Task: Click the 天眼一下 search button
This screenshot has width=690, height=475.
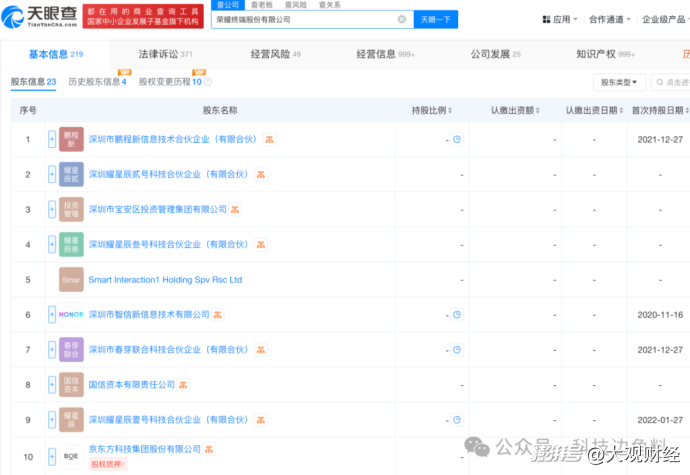Action: click(x=436, y=19)
